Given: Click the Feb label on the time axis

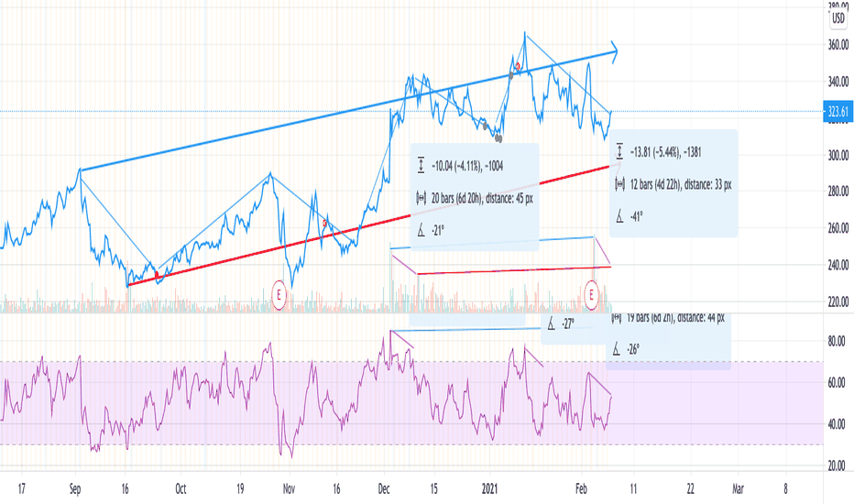Looking at the screenshot, I should pyautogui.click(x=581, y=488).
